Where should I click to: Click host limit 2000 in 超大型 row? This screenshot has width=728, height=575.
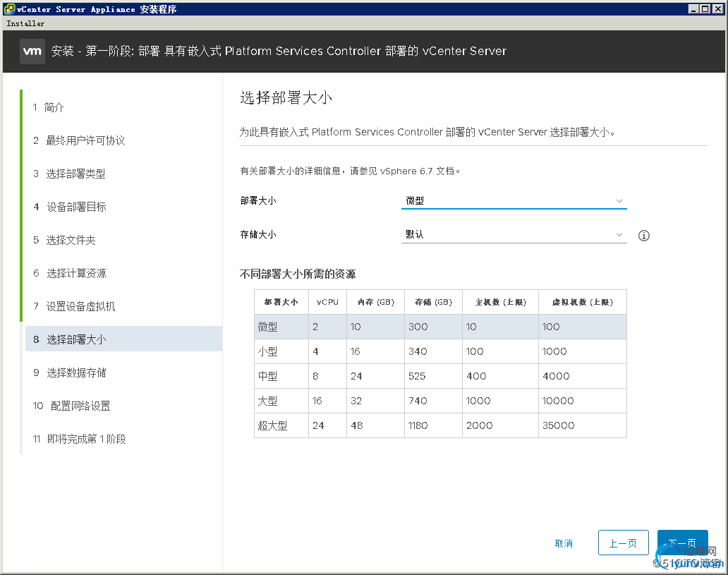pyautogui.click(x=479, y=425)
